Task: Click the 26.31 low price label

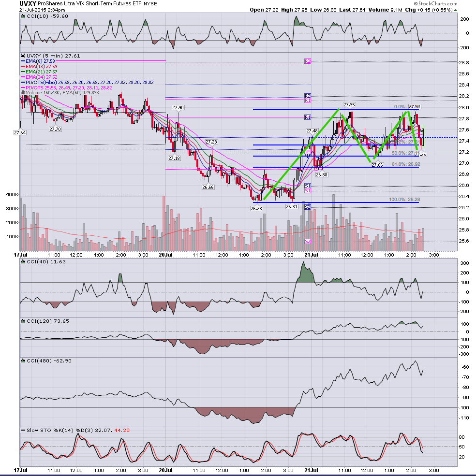Action: 292,206
